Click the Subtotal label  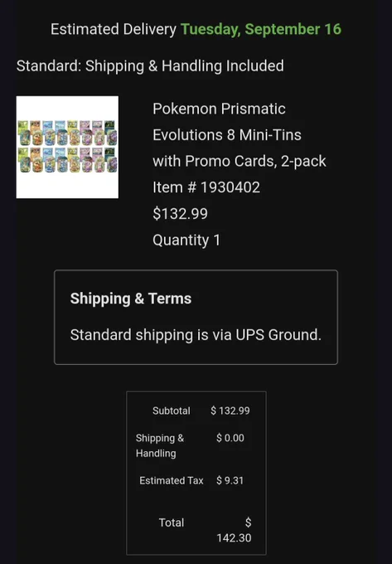click(x=172, y=411)
